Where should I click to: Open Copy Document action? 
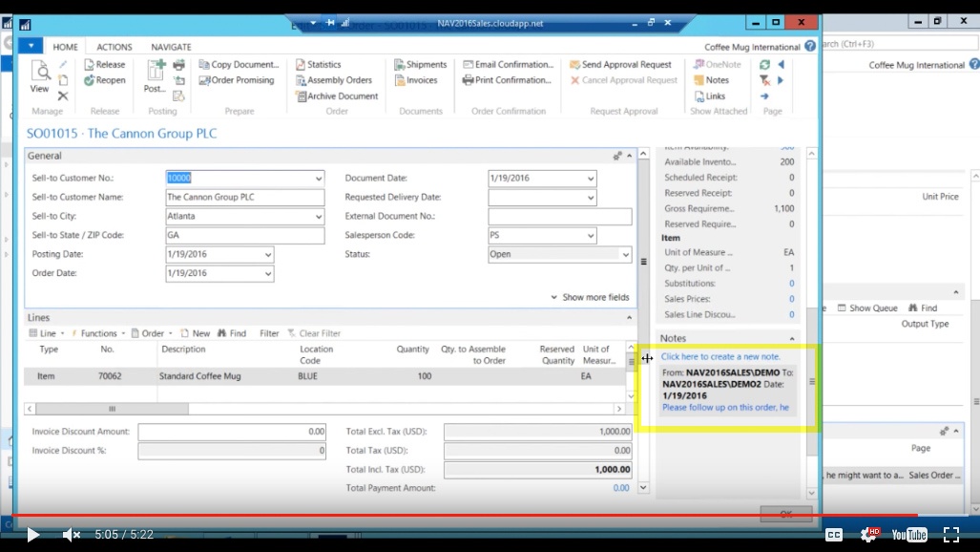(x=239, y=64)
